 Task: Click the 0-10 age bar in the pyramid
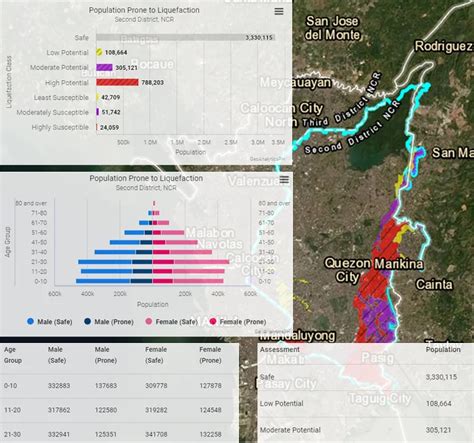pyautogui.click(x=150, y=281)
